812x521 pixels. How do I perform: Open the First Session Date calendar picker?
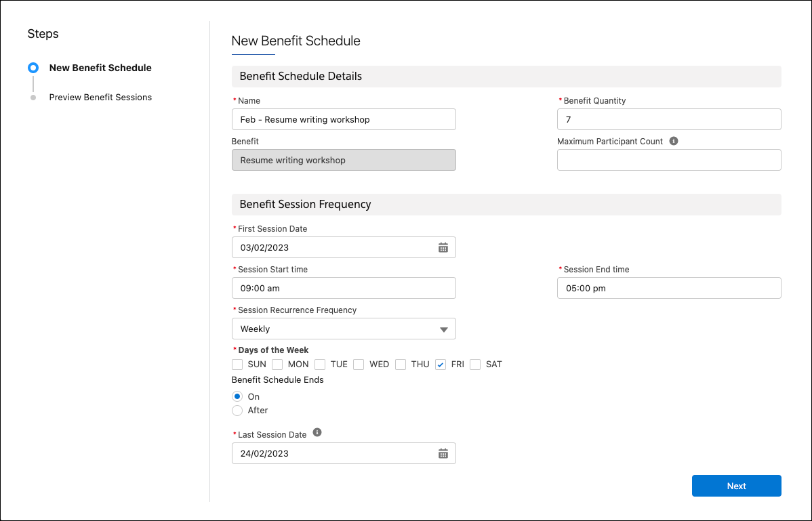pyautogui.click(x=443, y=247)
